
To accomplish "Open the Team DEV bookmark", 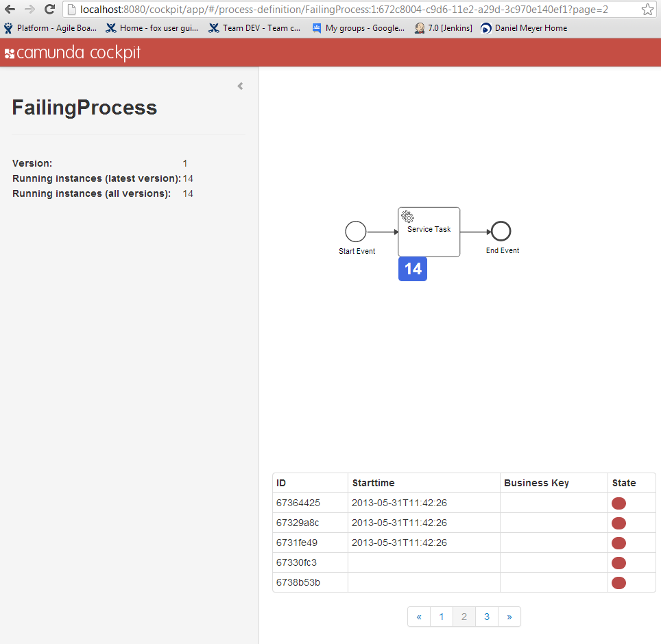I will (254, 28).
